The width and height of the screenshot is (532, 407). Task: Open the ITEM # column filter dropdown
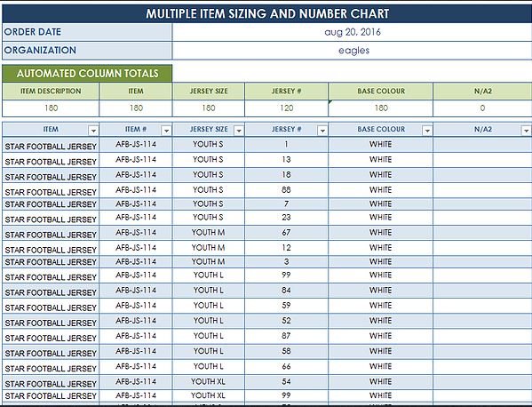pyautogui.click(x=166, y=131)
